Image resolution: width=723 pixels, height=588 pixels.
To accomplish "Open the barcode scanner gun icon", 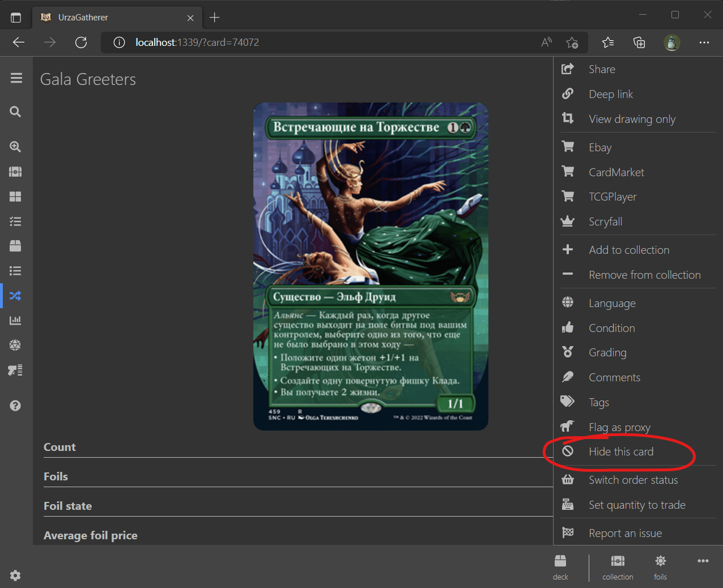I will click(16, 370).
